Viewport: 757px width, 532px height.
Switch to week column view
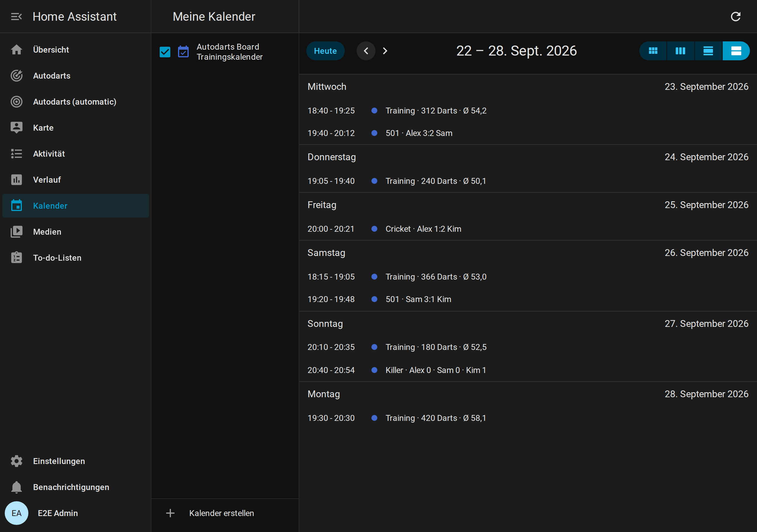click(680, 51)
